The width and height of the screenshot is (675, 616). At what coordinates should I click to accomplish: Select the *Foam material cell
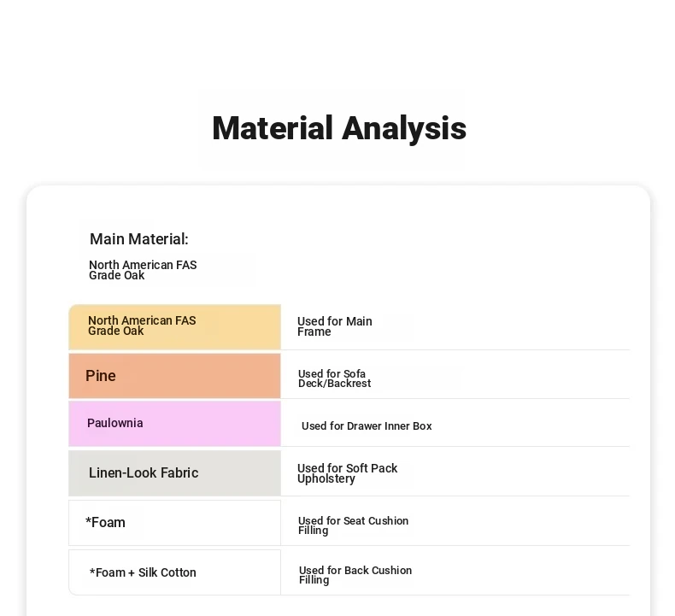174,522
